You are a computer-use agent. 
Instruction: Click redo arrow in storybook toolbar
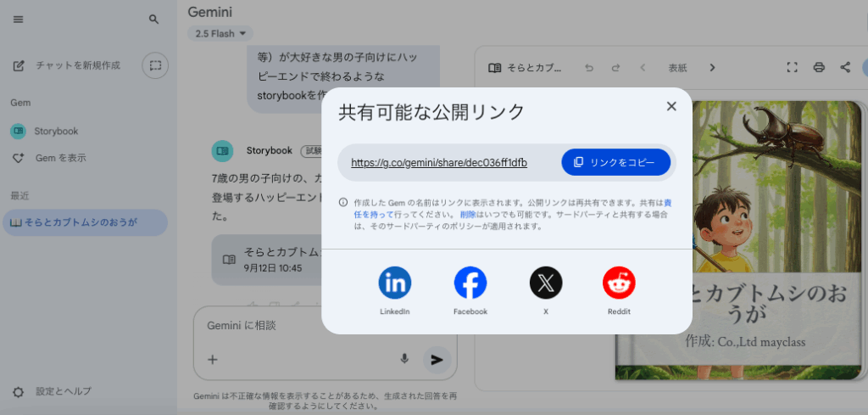point(615,68)
